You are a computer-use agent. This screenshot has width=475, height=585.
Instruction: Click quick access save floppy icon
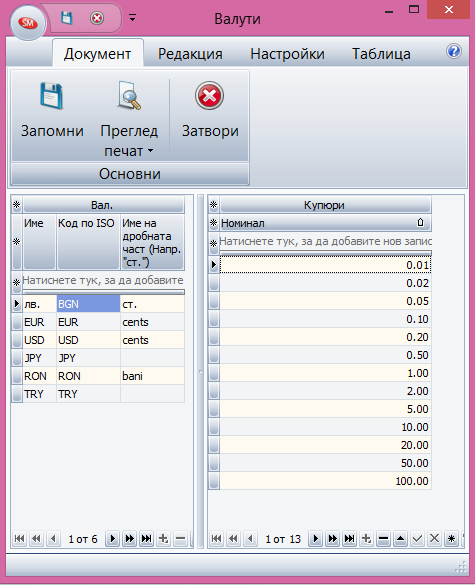(x=66, y=18)
